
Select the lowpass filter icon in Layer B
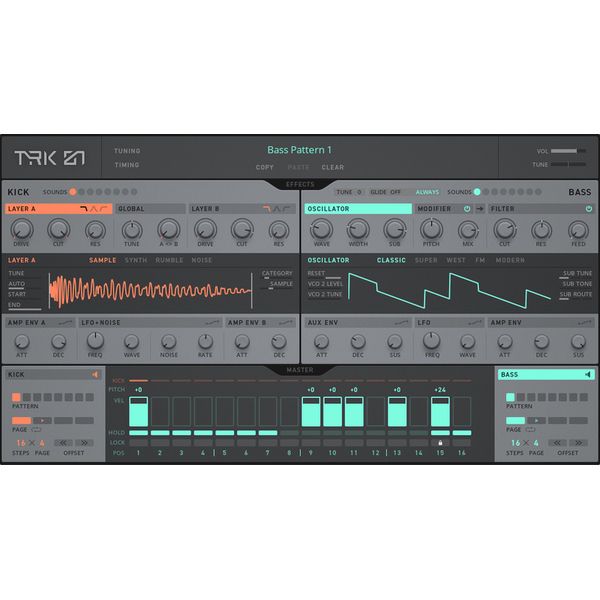click(267, 209)
